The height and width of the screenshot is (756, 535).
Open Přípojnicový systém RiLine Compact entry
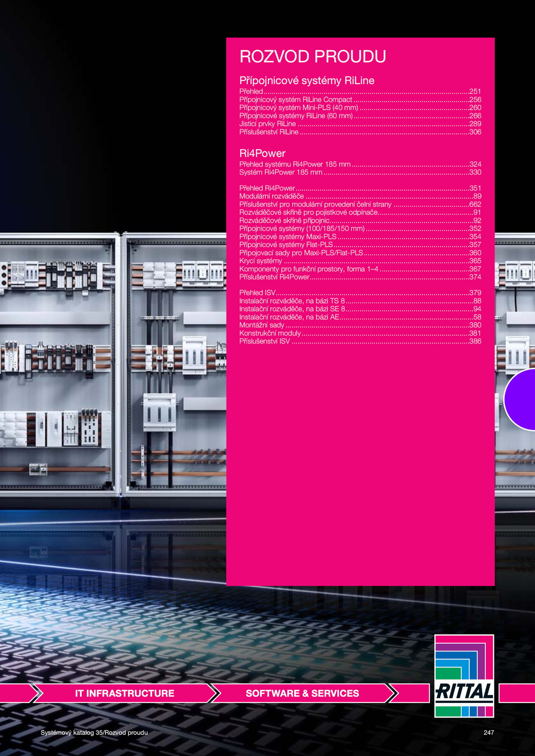pyautogui.click(x=360, y=100)
